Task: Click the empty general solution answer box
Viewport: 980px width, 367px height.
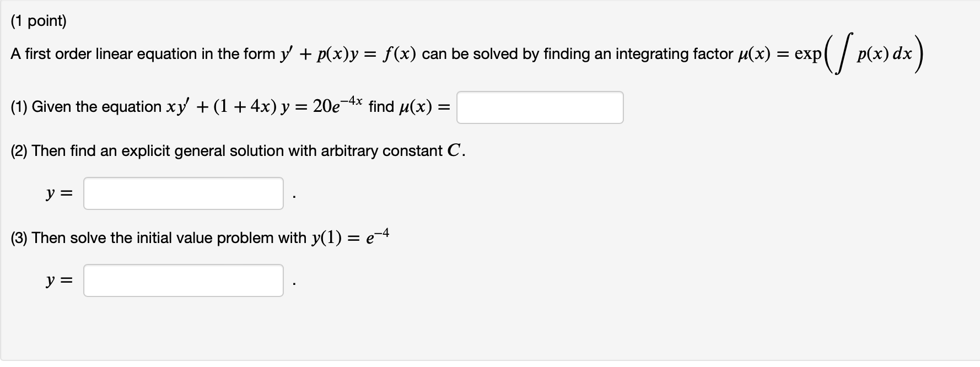Action: click(183, 193)
